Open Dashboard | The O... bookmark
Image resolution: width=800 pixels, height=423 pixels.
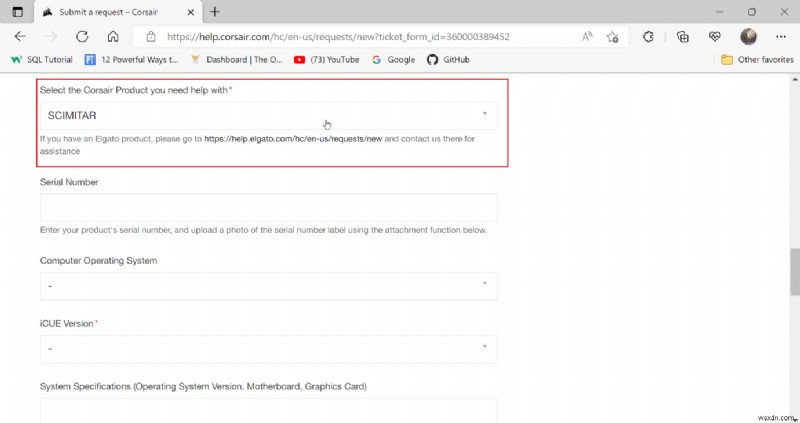pyautogui.click(x=236, y=60)
